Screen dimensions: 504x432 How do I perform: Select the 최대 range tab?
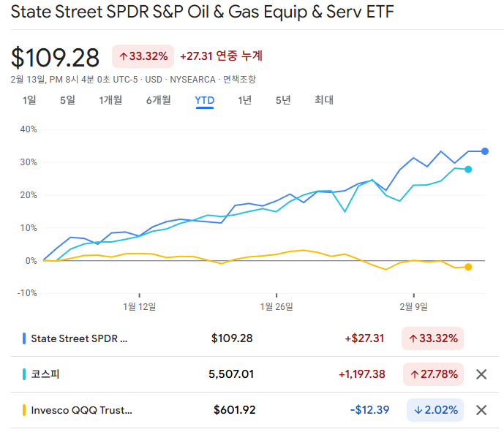coord(324,100)
